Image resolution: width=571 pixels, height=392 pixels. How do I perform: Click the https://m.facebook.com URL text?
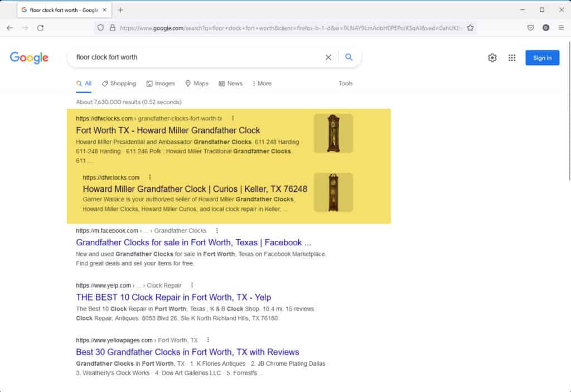point(107,231)
